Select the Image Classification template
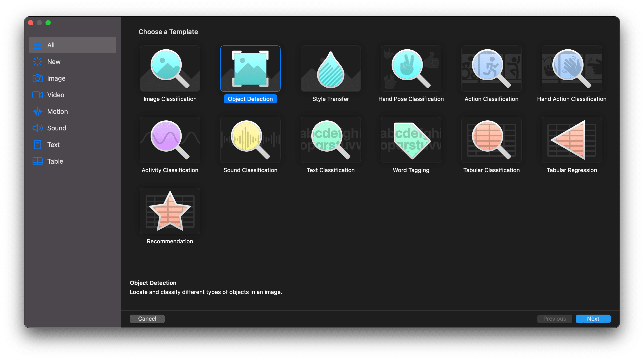644x360 pixels. tap(170, 69)
